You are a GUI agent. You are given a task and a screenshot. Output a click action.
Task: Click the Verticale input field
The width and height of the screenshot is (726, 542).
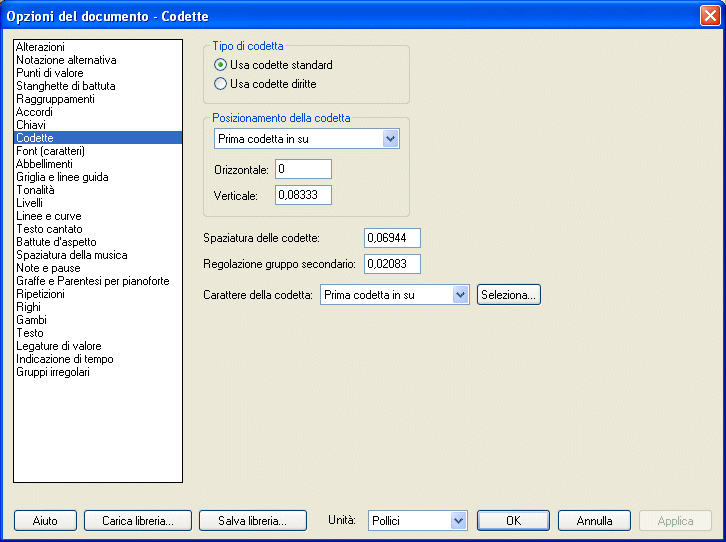click(x=303, y=195)
